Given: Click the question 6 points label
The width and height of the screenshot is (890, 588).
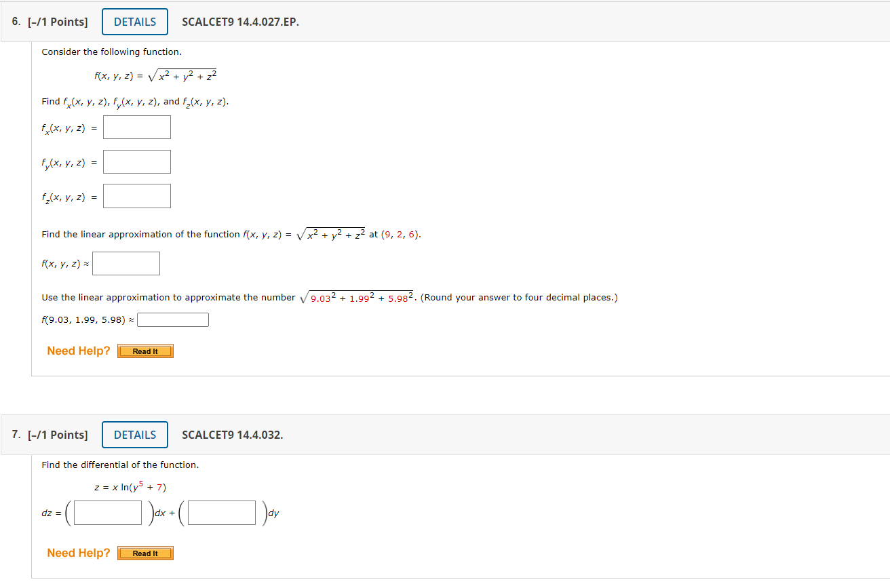Looking at the screenshot, I should (58, 21).
